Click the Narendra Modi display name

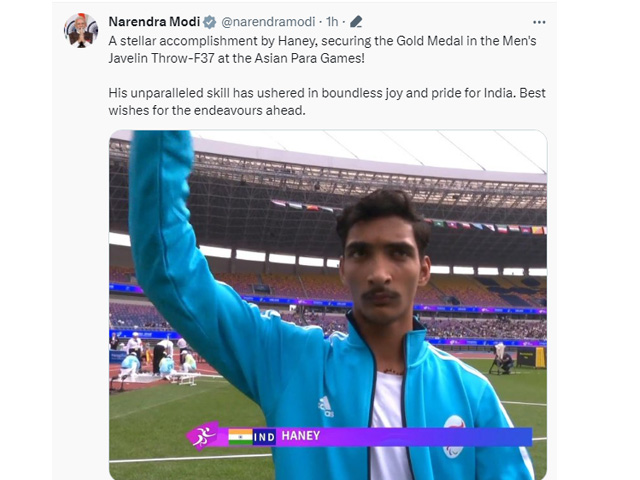pos(154,22)
